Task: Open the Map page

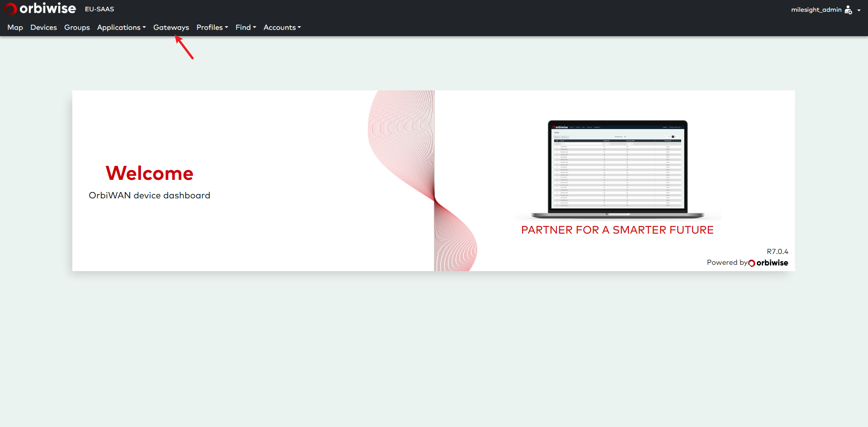Action: (15, 28)
